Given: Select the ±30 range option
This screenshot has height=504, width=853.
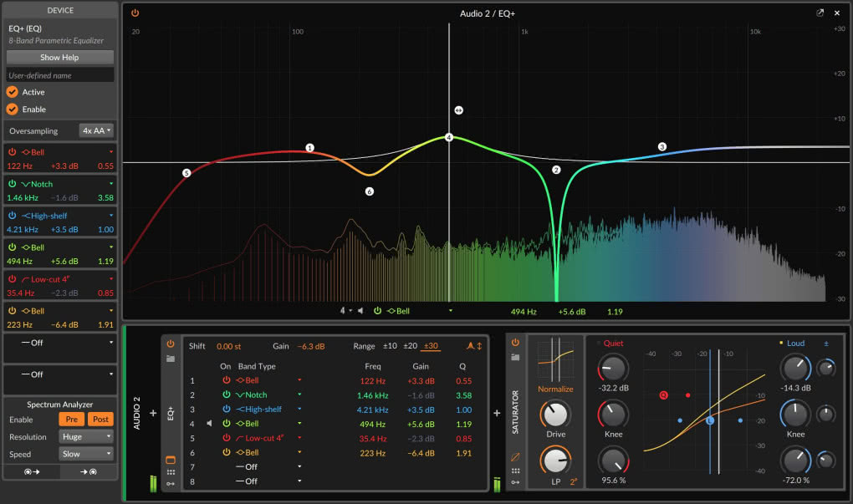Looking at the screenshot, I should pos(431,346).
